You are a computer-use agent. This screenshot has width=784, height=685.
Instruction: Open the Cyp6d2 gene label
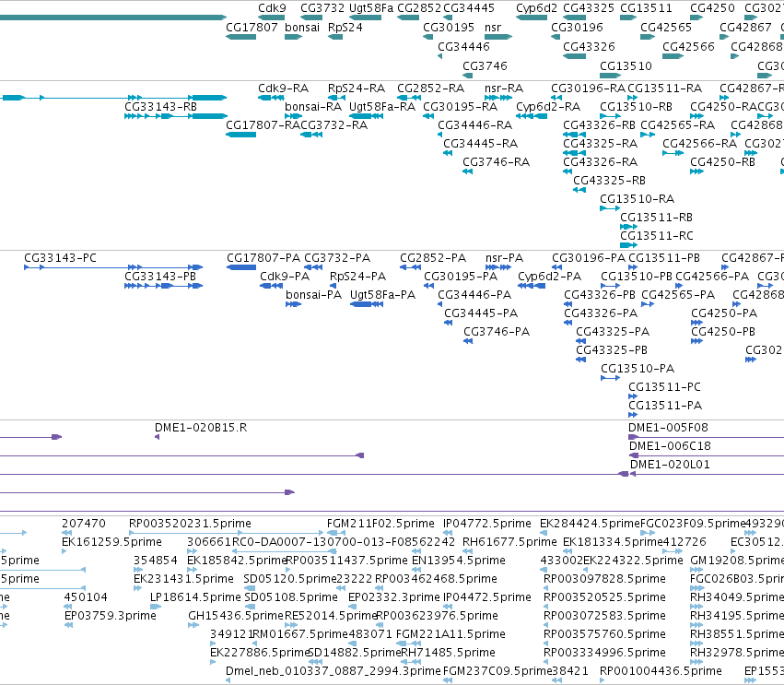point(536,8)
